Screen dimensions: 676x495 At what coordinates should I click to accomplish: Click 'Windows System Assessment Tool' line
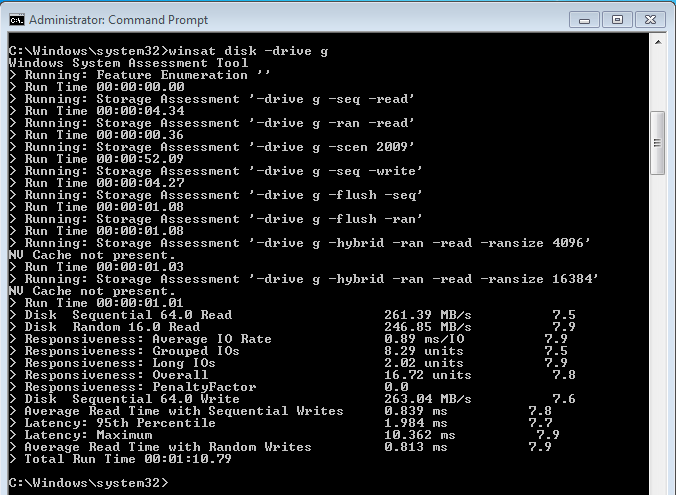tap(128, 63)
